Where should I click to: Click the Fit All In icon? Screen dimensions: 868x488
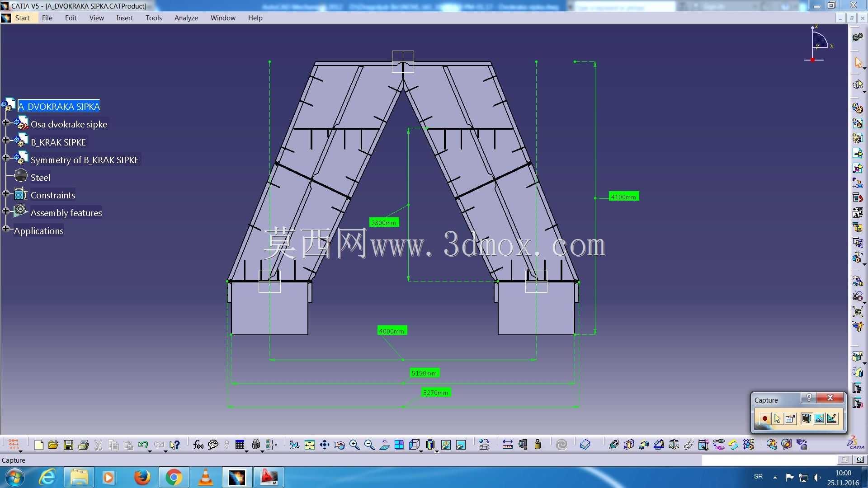point(310,445)
